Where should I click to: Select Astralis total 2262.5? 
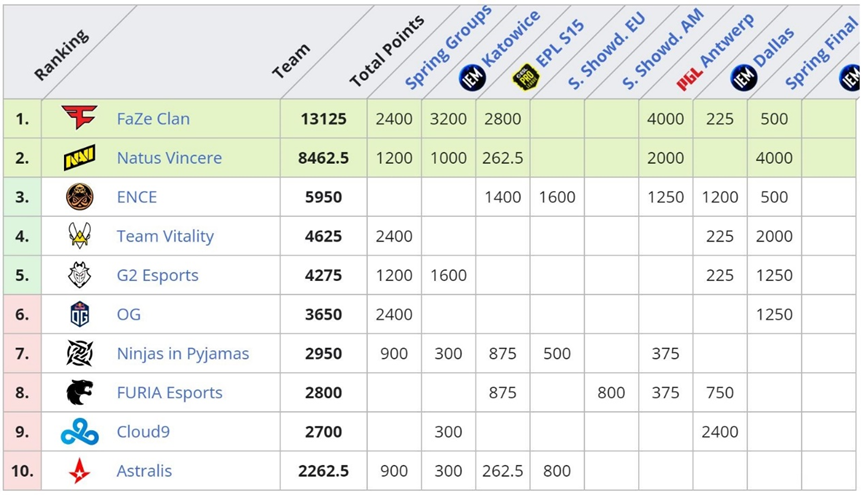[324, 470]
